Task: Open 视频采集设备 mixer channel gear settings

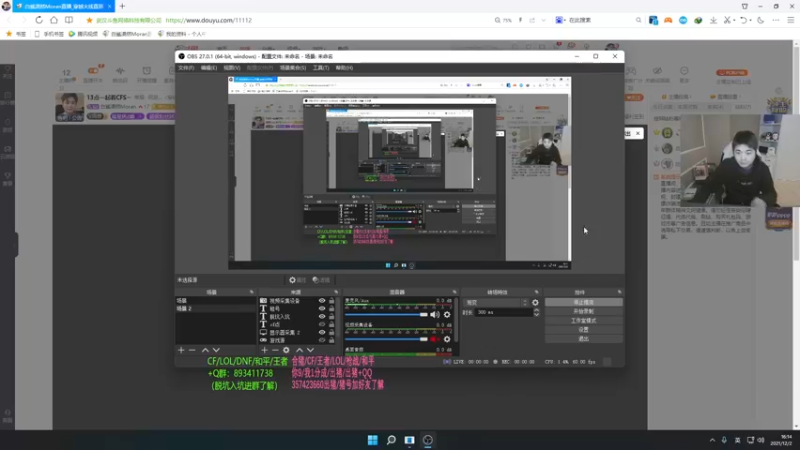Action: click(x=447, y=339)
